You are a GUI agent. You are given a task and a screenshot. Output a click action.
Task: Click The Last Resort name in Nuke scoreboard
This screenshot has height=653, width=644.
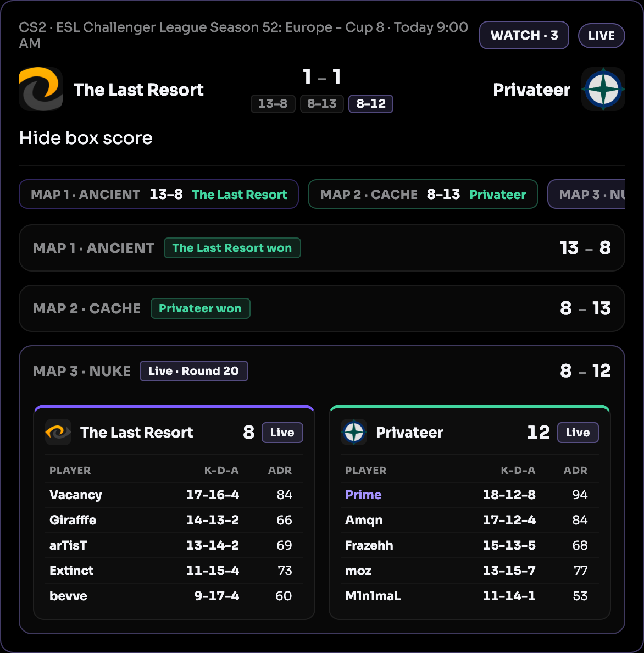136,432
